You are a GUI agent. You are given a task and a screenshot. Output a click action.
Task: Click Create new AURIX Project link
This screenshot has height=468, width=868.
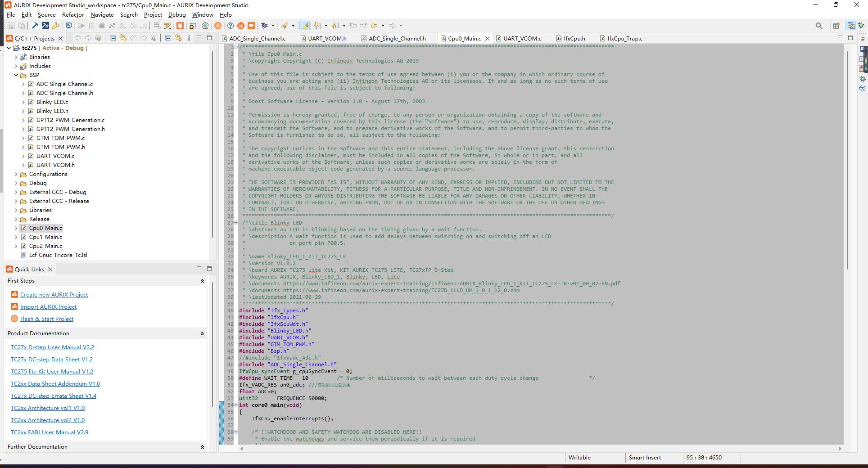[x=54, y=294]
